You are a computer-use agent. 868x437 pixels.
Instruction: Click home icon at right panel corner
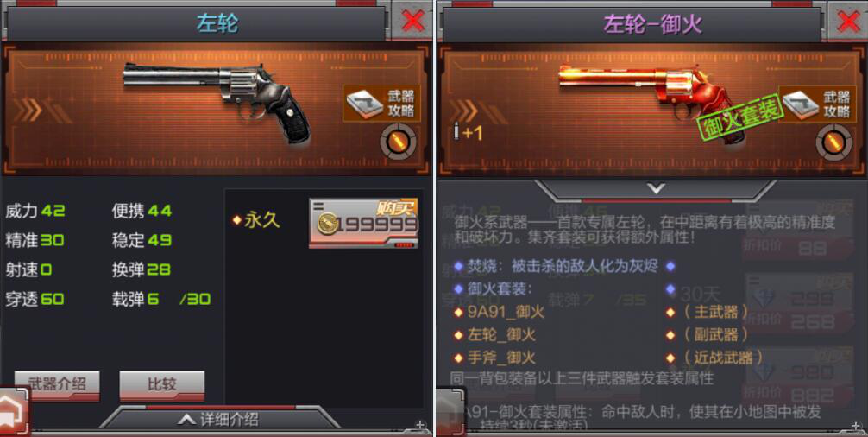(450, 412)
